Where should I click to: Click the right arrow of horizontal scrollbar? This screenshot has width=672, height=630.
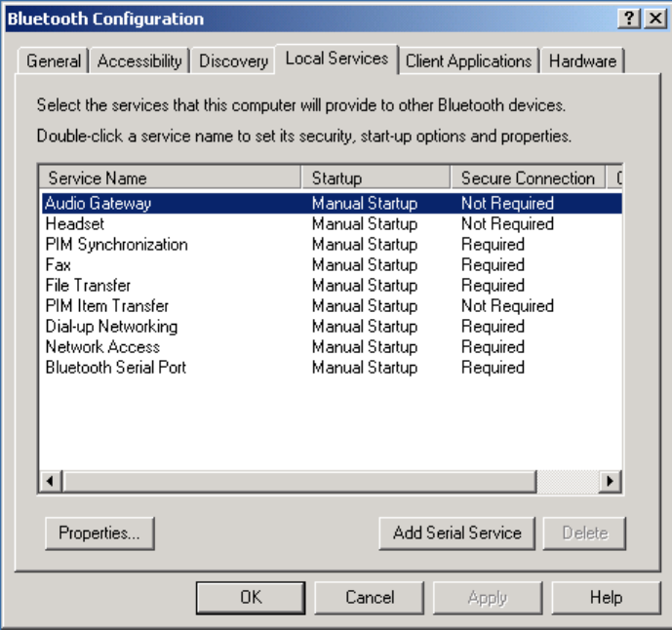coord(610,482)
